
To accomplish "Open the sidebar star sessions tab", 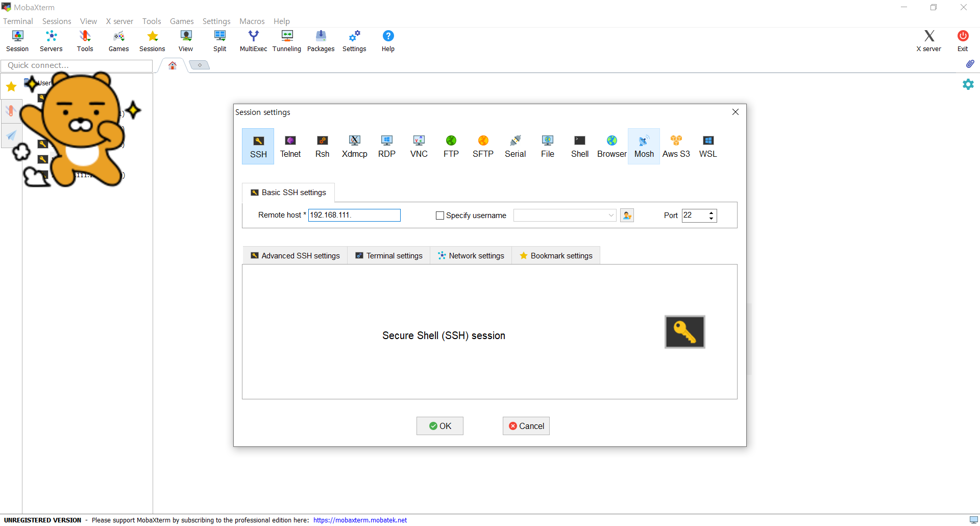I will [x=11, y=87].
